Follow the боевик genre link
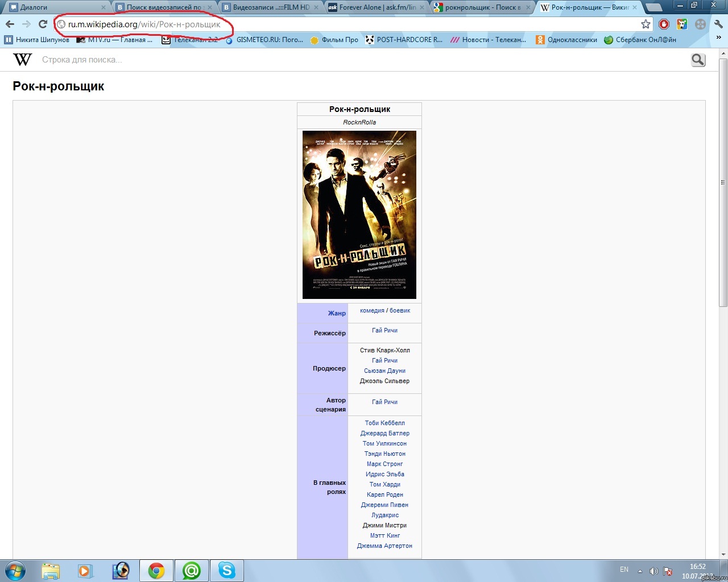Screen dimensions: 728x582 [400, 310]
